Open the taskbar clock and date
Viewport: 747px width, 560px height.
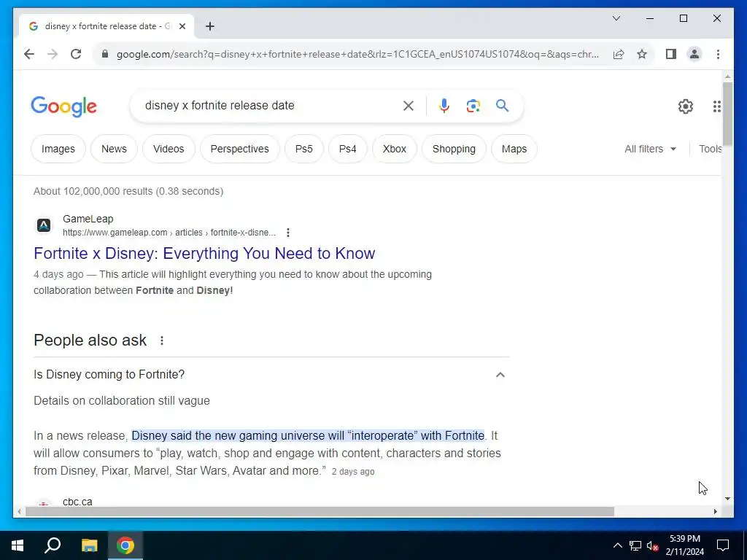[684, 545]
